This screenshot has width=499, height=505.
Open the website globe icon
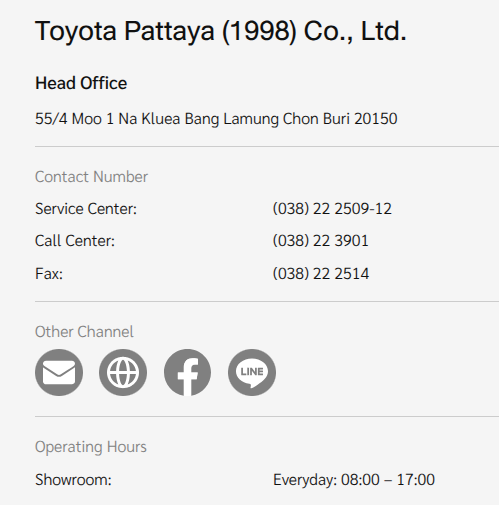pyautogui.click(x=123, y=372)
